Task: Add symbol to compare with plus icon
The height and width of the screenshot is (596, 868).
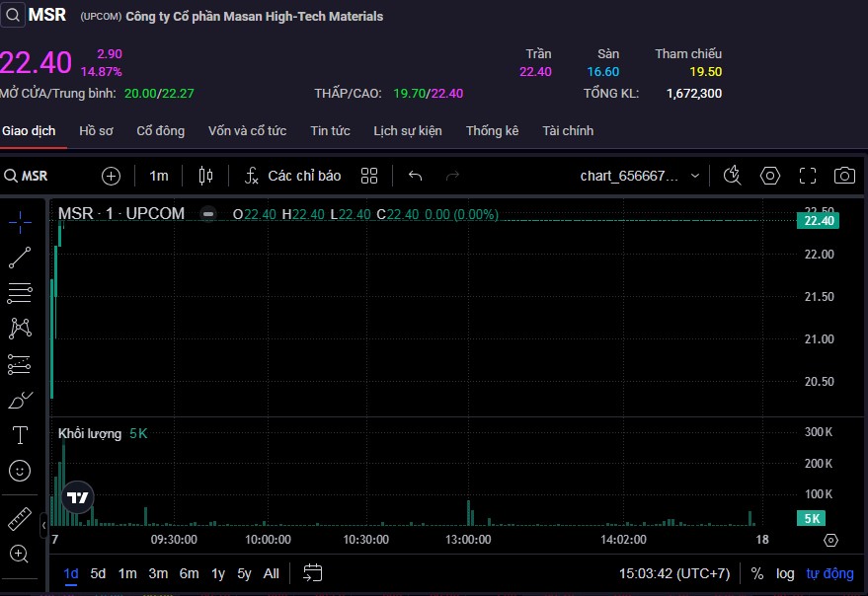Action: click(112, 176)
